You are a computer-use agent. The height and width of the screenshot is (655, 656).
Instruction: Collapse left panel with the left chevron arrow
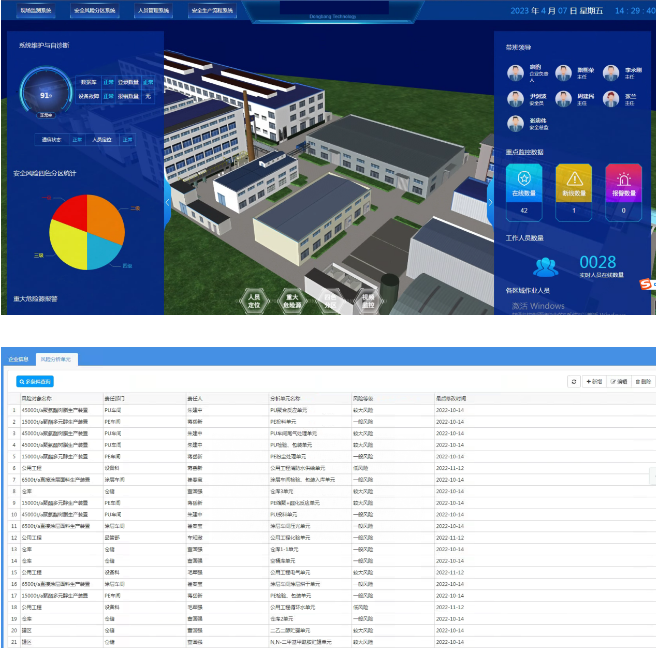pyautogui.click(x=168, y=201)
